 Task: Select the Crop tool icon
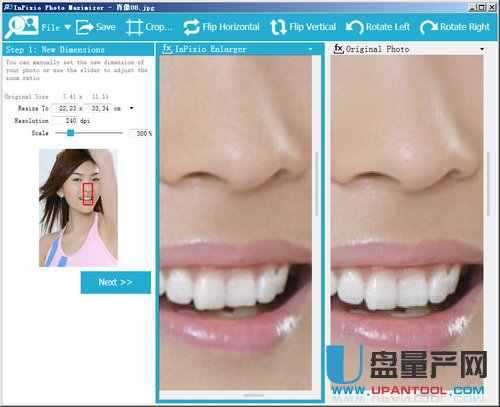click(x=134, y=27)
